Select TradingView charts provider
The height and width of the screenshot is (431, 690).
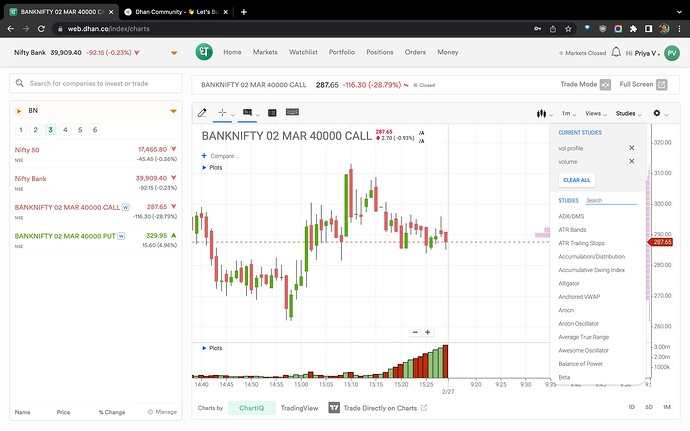pos(299,408)
